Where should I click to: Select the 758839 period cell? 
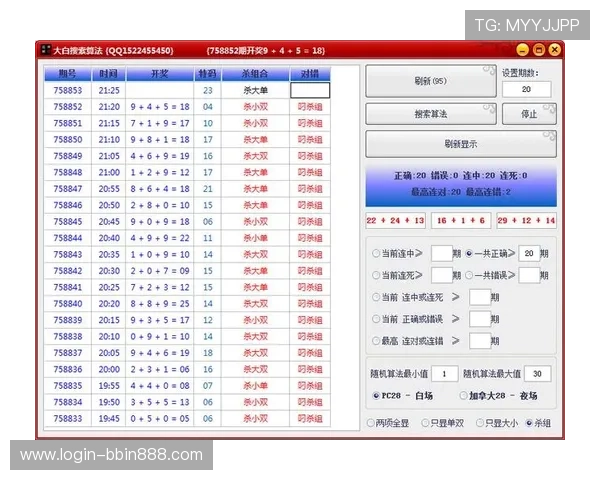(68, 320)
